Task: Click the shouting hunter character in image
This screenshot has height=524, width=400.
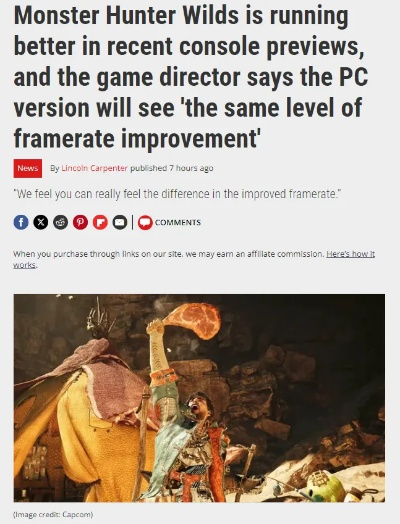Action: pyautogui.click(x=187, y=411)
